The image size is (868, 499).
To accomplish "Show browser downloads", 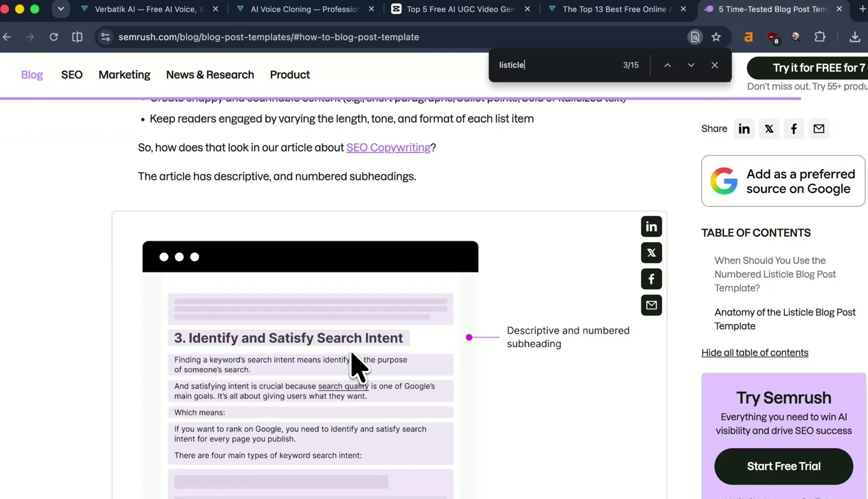I will point(855,37).
